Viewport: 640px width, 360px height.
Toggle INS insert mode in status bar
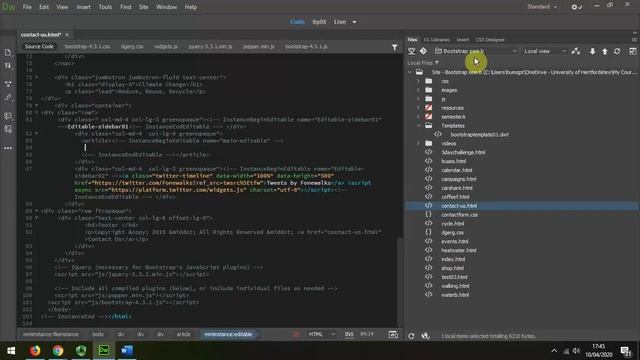[x=349, y=334]
